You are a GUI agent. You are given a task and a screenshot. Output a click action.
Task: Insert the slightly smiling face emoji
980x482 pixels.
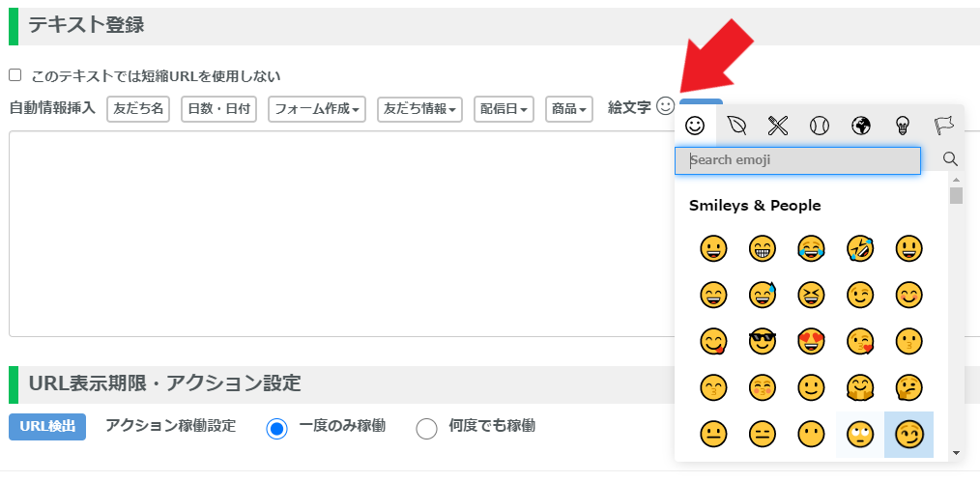click(811, 387)
